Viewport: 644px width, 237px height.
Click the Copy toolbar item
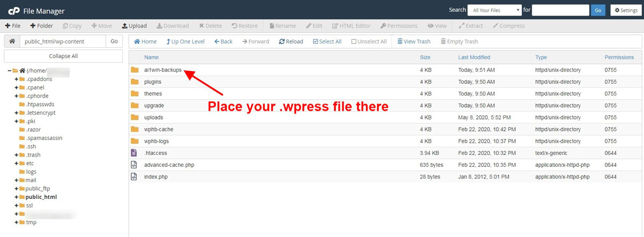coord(72,26)
